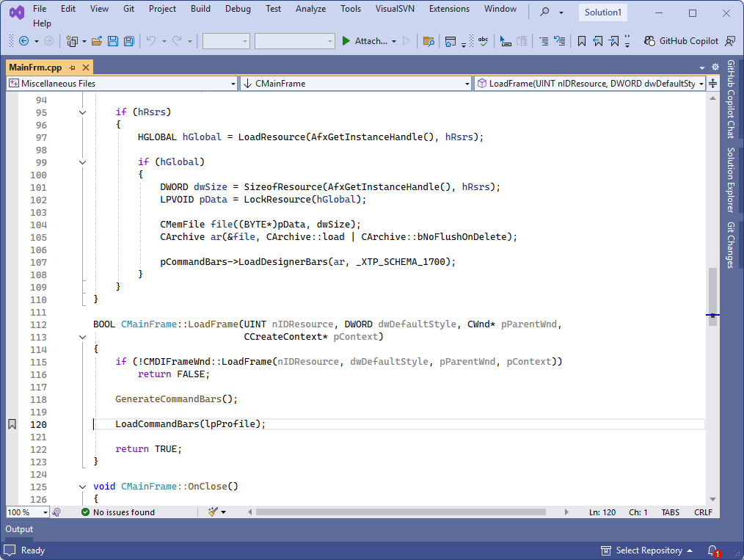Viewport: 744px width, 560px height.
Task: Click the Visual Studio logo icon
Action: click(17, 12)
